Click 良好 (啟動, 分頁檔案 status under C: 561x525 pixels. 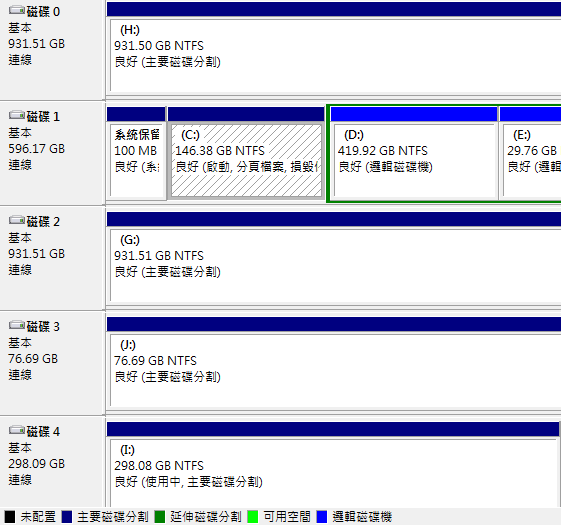point(247,167)
